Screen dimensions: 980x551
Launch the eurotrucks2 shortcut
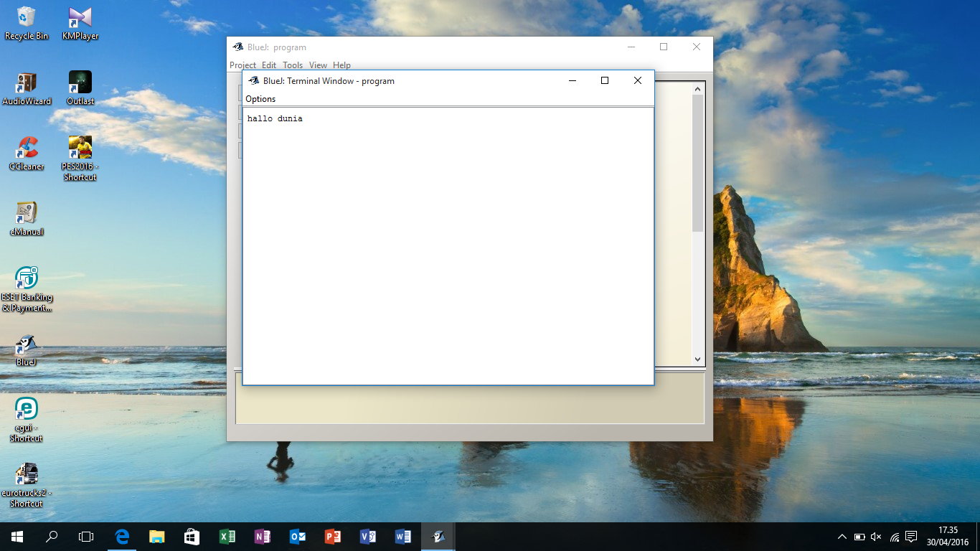click(26, 474)
